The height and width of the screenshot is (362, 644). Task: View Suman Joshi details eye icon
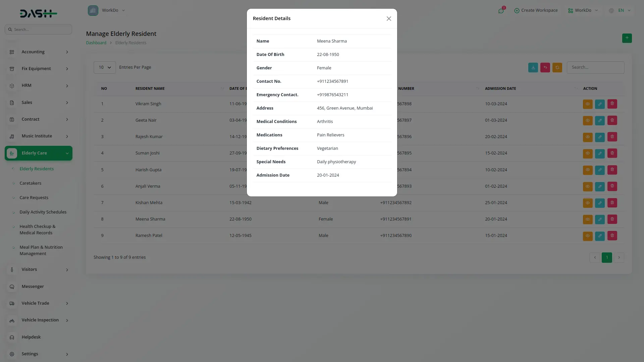[x=587, y=153]
